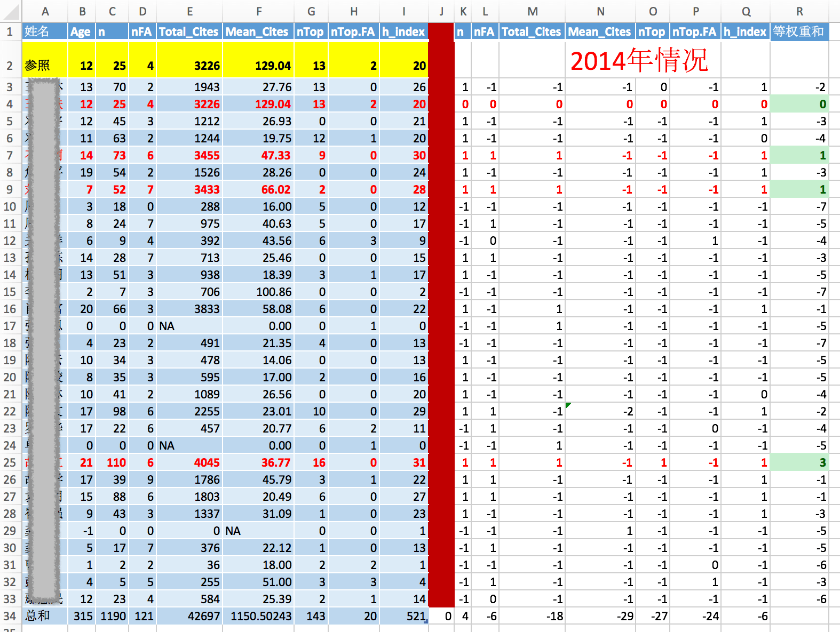Click the red "2014年情况" title text
Viewport: 840px width, 632px height.
pos(639,60)
